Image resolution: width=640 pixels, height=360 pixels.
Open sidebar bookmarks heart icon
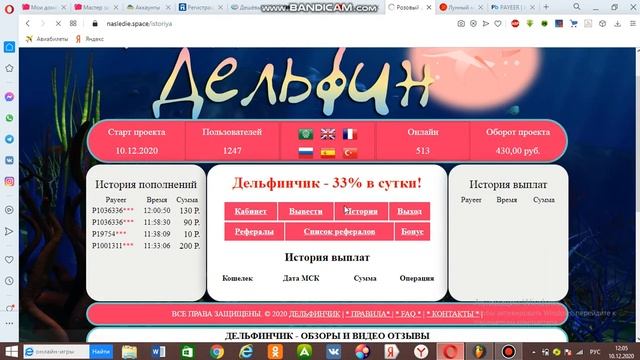point(9,260)
